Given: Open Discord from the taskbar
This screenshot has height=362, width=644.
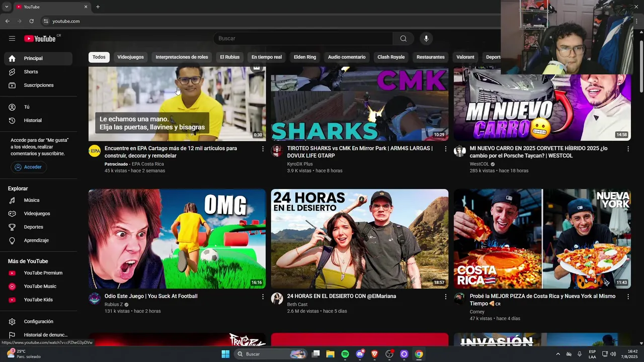Looking at the screenshot, I should coord(360,354).
